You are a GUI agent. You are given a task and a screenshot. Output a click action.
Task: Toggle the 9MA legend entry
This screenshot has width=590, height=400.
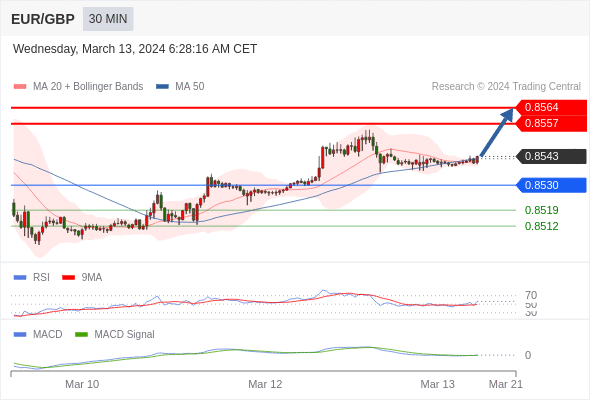82,277
